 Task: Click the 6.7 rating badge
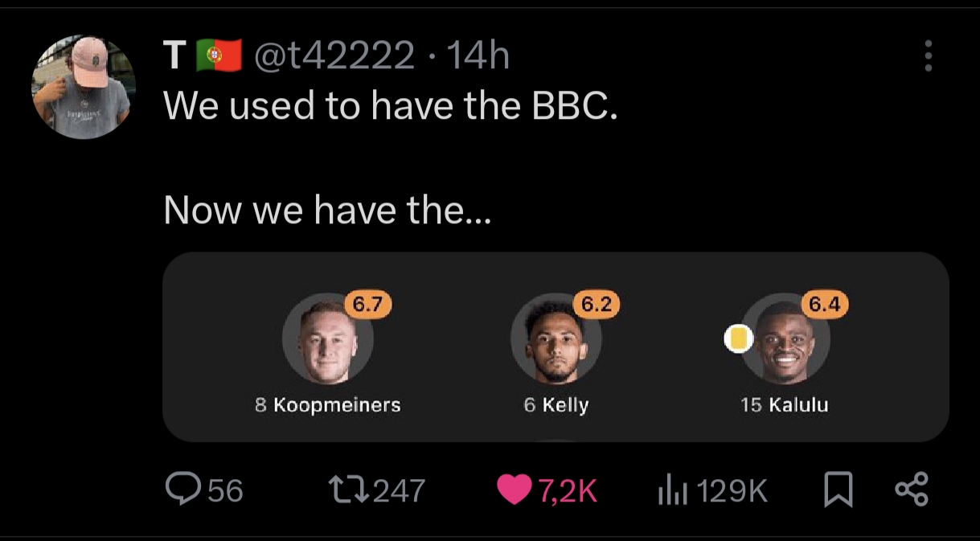[x=367, y=305]
